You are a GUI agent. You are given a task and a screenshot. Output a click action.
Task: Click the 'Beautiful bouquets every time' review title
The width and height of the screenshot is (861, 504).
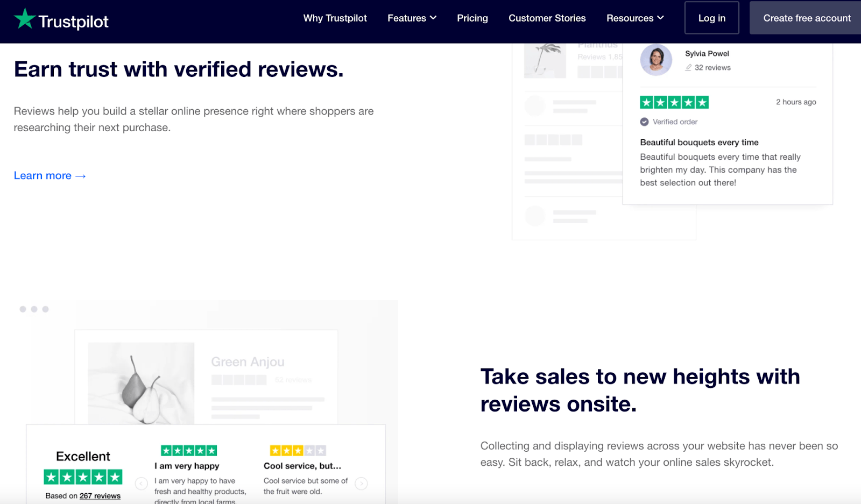(699, 143)
